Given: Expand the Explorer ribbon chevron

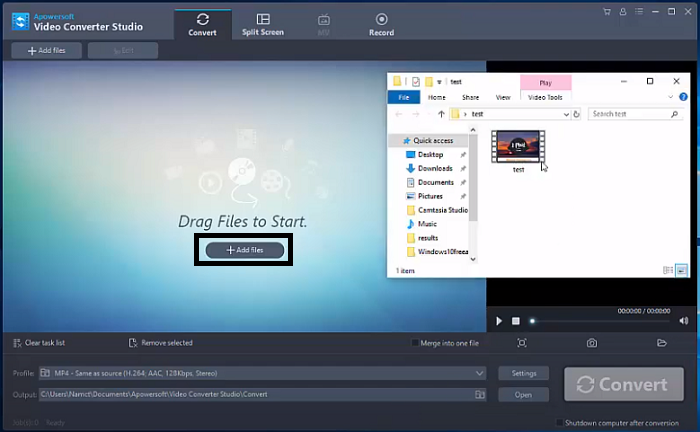Looking at the screenshot, I should click(671, 97).
